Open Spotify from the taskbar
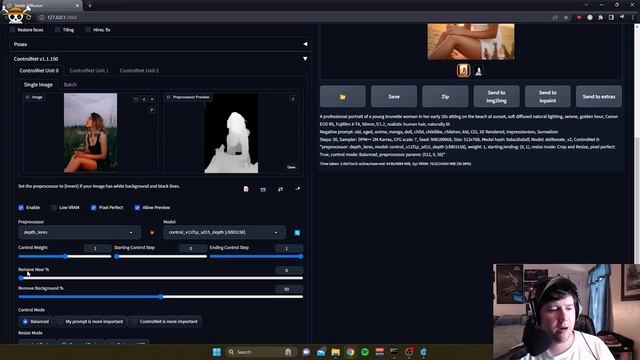The image size is (640, 360). [x=365, y=352]
